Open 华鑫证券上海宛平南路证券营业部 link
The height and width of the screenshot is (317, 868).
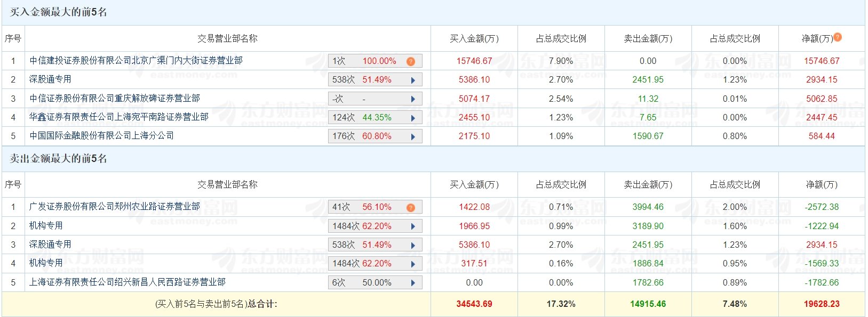coord(118,117)
